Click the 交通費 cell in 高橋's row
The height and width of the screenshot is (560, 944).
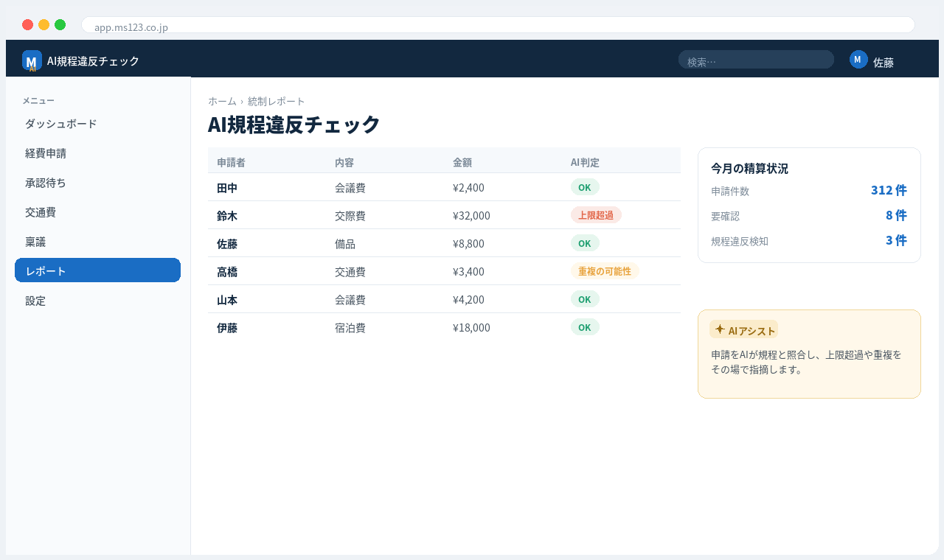click(350, 272)
